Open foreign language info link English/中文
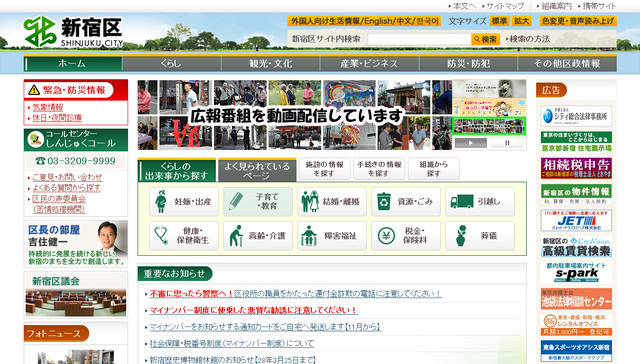Screen dimensions: 640x364 tap(364, 21)
